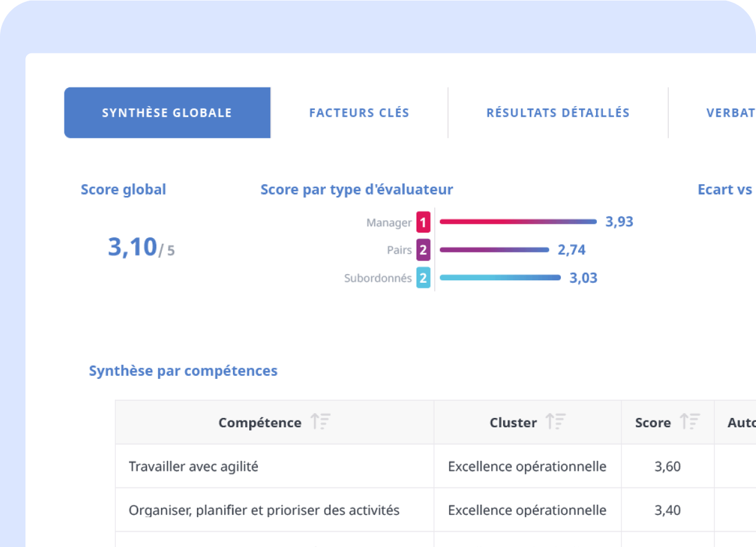Select the 'Travailler avec agilité' row
The width and height of the screenshot is (756, 547).
193,466
